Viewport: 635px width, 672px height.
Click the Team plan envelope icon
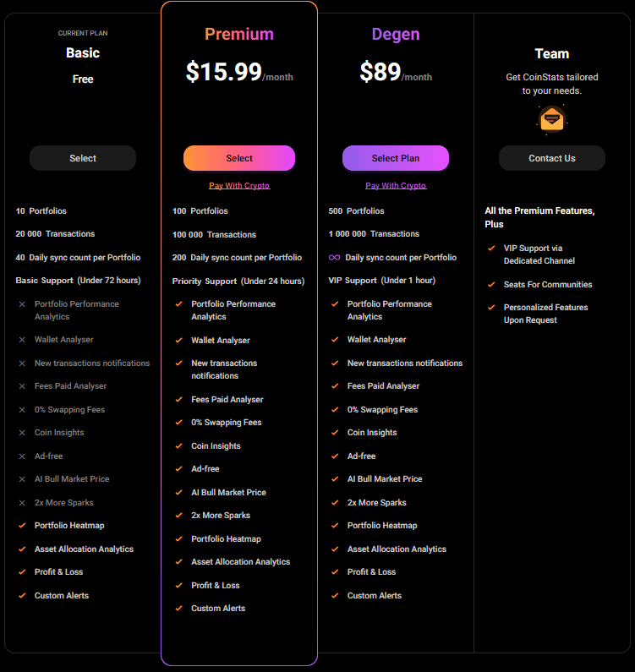pyautogui.click(x=551, y=119)
